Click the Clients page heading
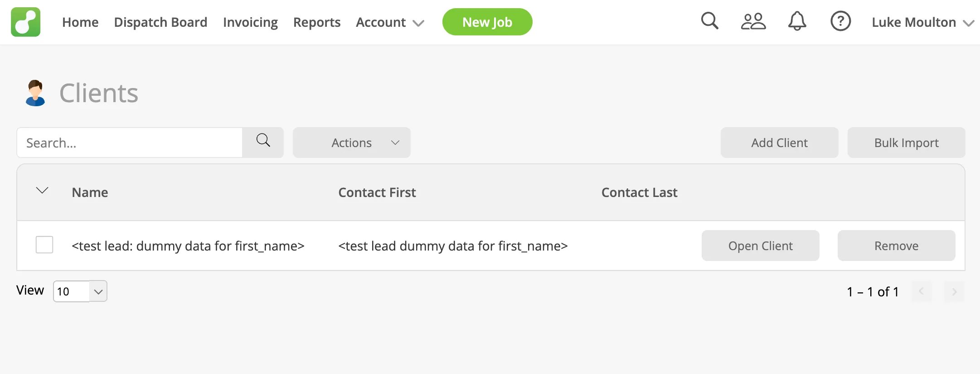The width and height of the screenshot is (980, 374). (x=99, y=93)
